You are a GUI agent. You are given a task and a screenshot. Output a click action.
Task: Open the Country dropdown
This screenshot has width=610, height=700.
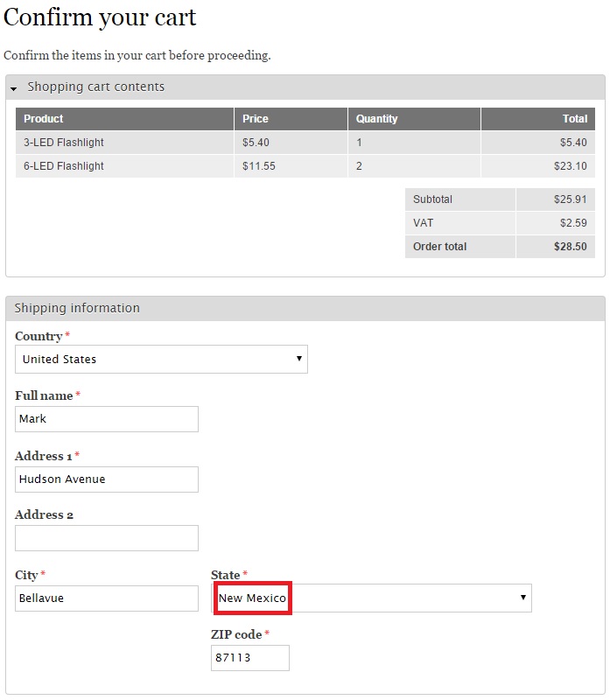(x=161, y=359)
